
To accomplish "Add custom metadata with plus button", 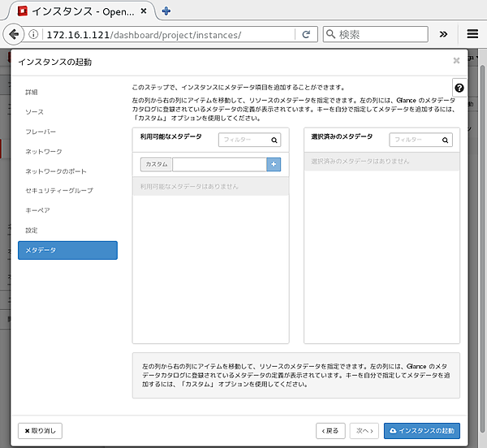I will click(274, 164).
